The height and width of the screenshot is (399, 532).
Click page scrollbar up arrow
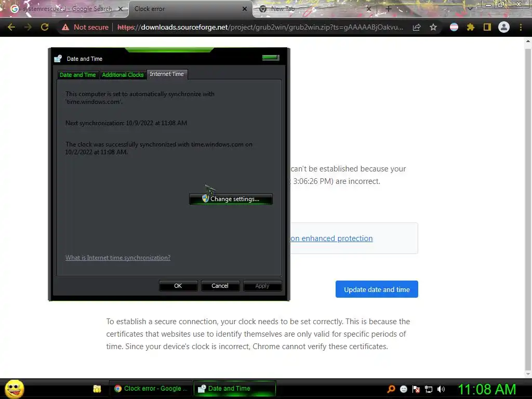tap(528, 42)
